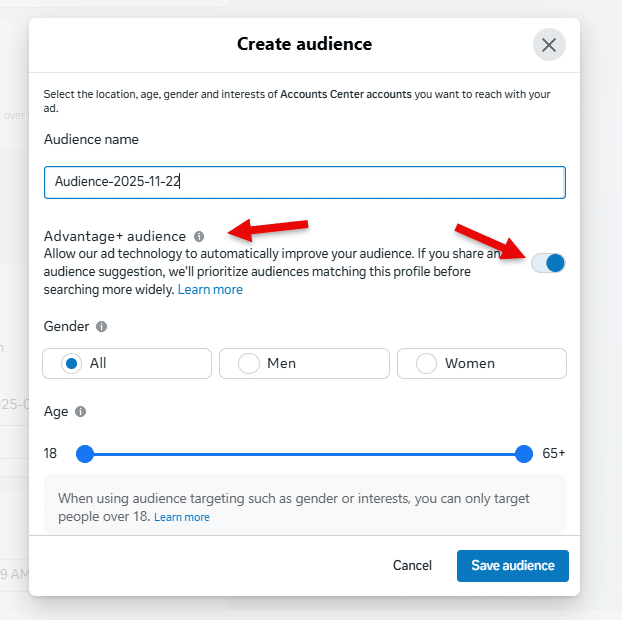
Task: Click the minimum age slider handle
Action: 85,454
